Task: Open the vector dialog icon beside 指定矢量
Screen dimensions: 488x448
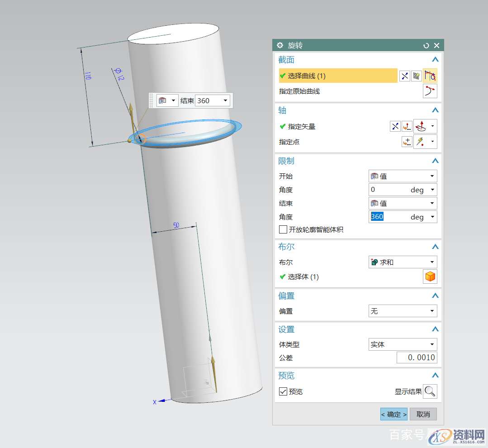Action: (x=407, y=127)
